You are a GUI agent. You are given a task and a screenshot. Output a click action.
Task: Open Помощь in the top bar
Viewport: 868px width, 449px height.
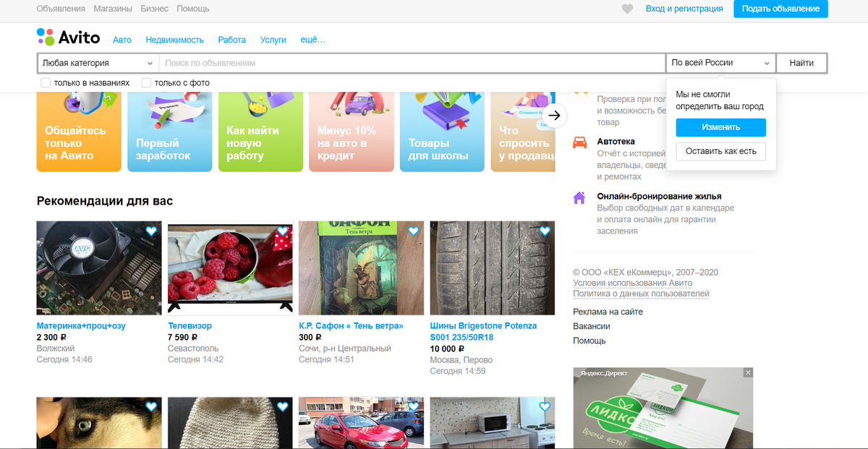193,9
